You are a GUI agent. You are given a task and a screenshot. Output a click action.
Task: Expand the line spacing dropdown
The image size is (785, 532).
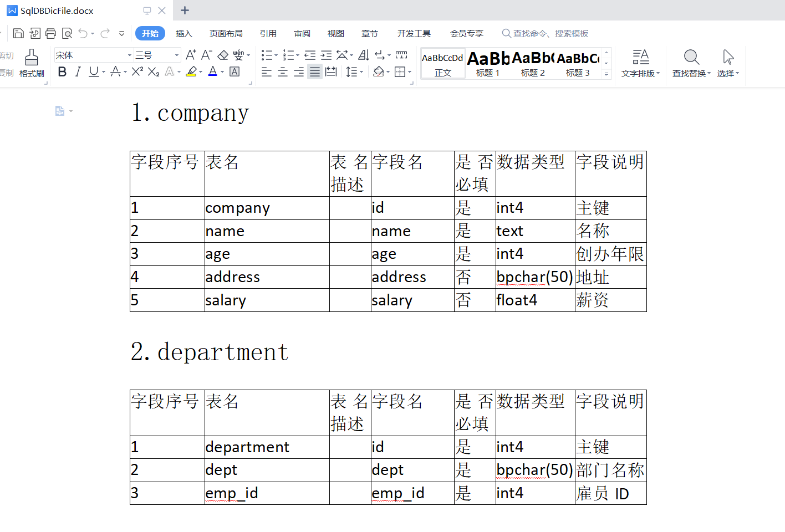point(361,71)
